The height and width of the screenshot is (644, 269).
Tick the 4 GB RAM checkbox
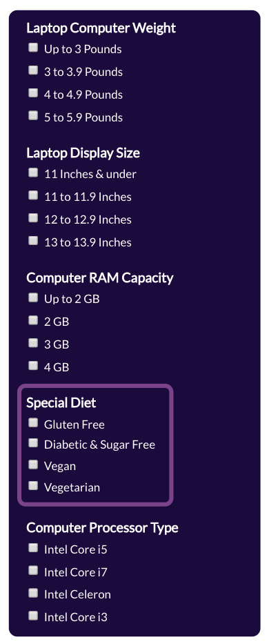click(33, 366)
